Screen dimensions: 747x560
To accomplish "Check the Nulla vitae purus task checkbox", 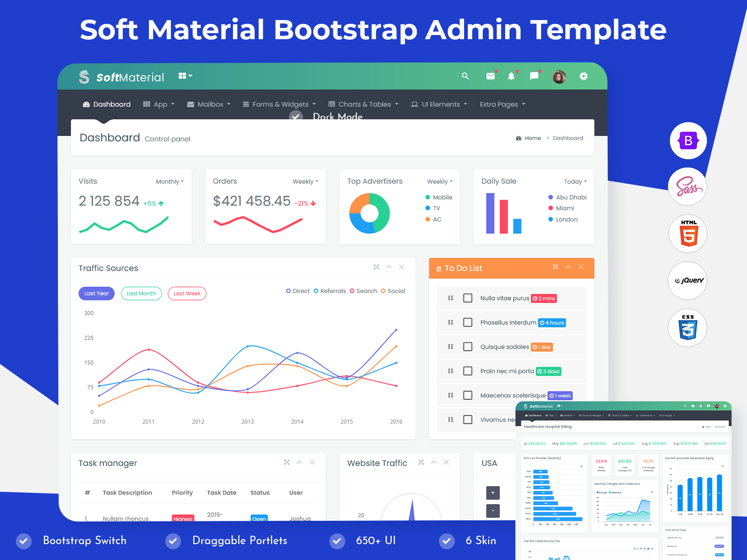I will 468,298.
